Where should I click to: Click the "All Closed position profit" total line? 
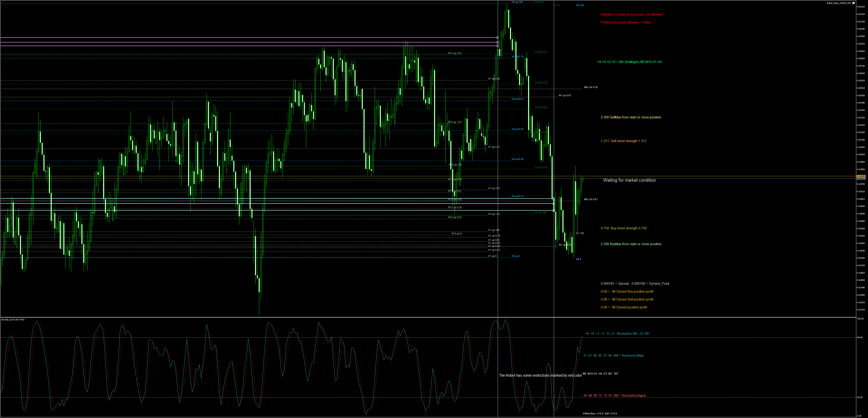(x=624, y=307)
